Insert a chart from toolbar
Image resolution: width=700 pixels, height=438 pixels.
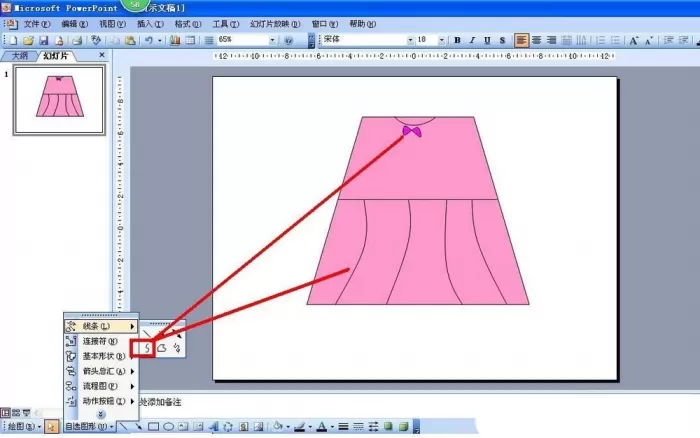[175, 41]
